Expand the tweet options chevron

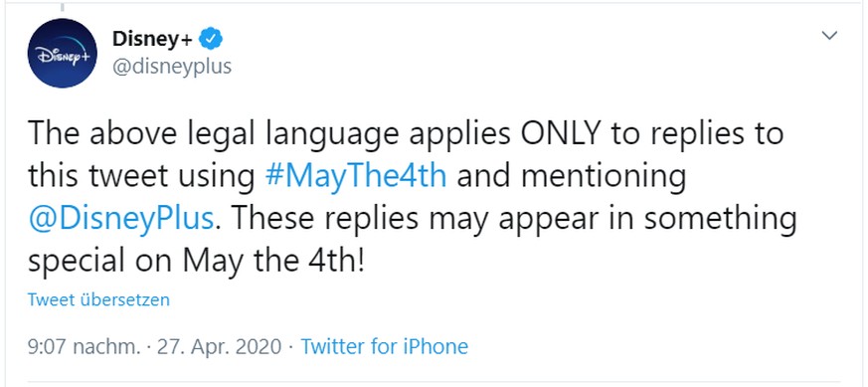pos(829,36)
